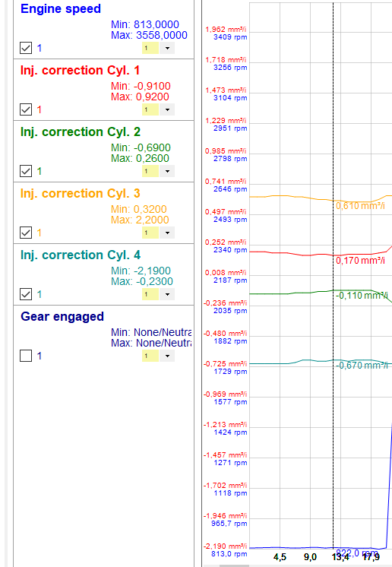The height and width of the screenshot is (567, 392).
Task: Click the dashed cursor line on graph
Action: coord(333,275)
